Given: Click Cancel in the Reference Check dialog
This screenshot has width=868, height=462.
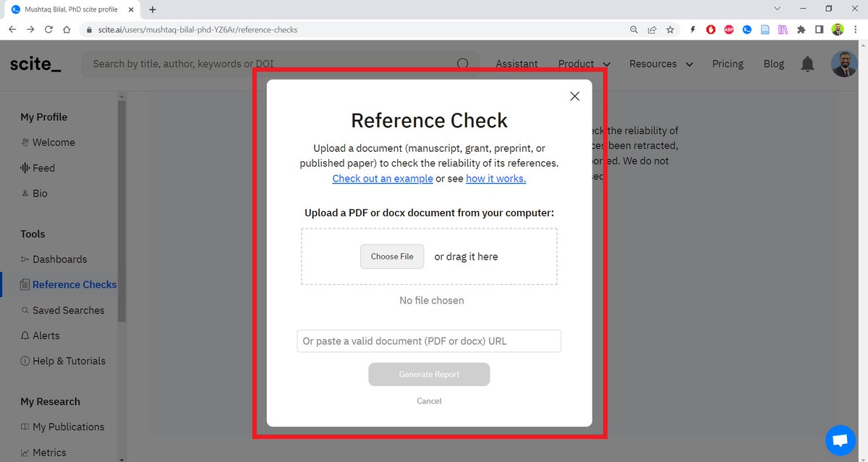Looking at the screenshot, I should coord(429,401).
